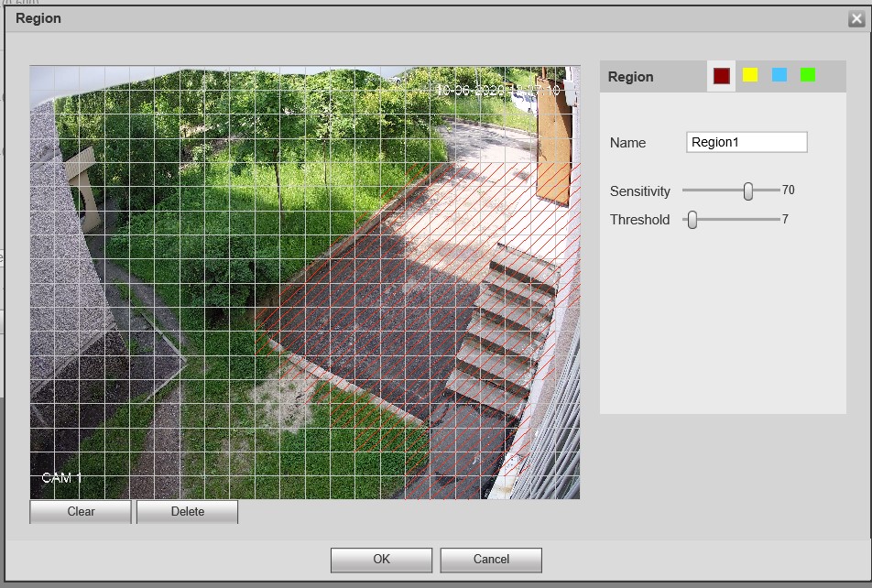Confirm with the OK button
This screenshot has width=872, height=588.
[381, 560]
